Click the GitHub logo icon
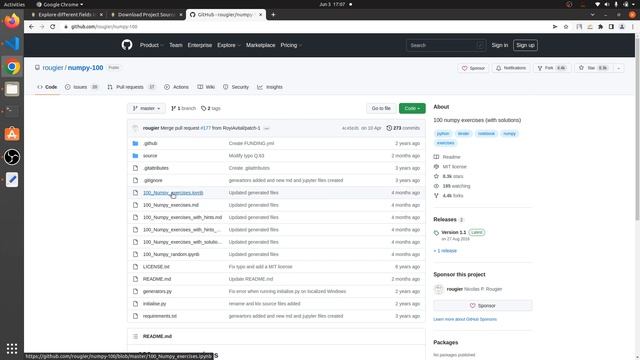 [x=127, y=45]
